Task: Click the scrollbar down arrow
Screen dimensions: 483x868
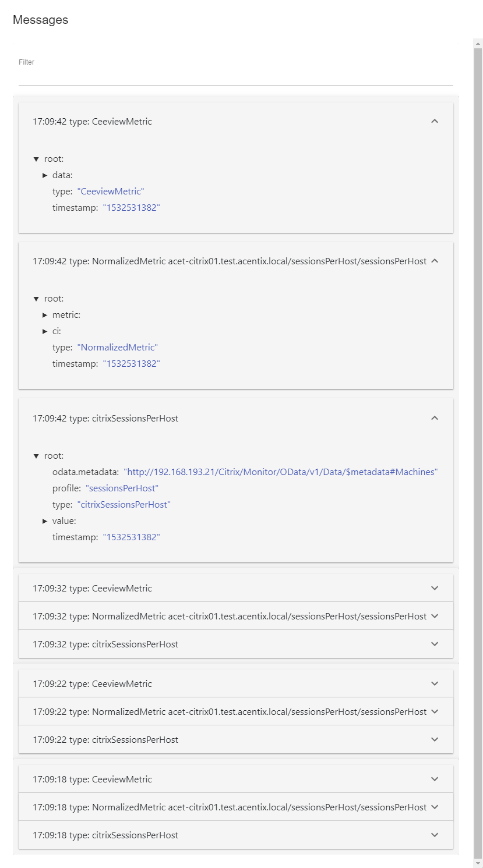Action: [x=478, y=863]
